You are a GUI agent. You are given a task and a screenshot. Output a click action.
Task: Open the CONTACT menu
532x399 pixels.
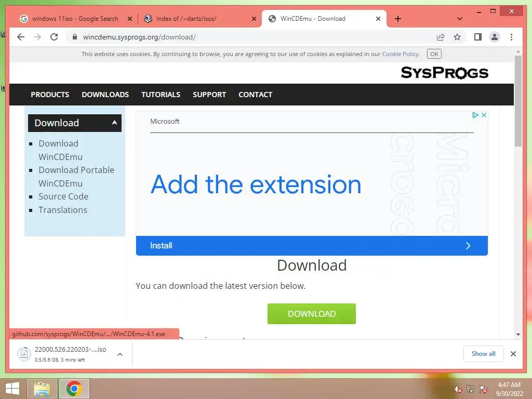pos(256,95)
